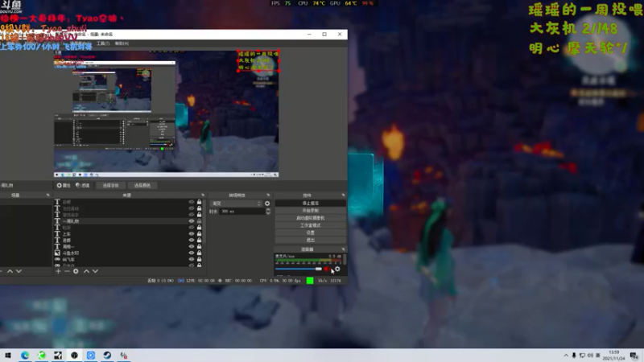Open Windows Start menu

click(8, 356)
